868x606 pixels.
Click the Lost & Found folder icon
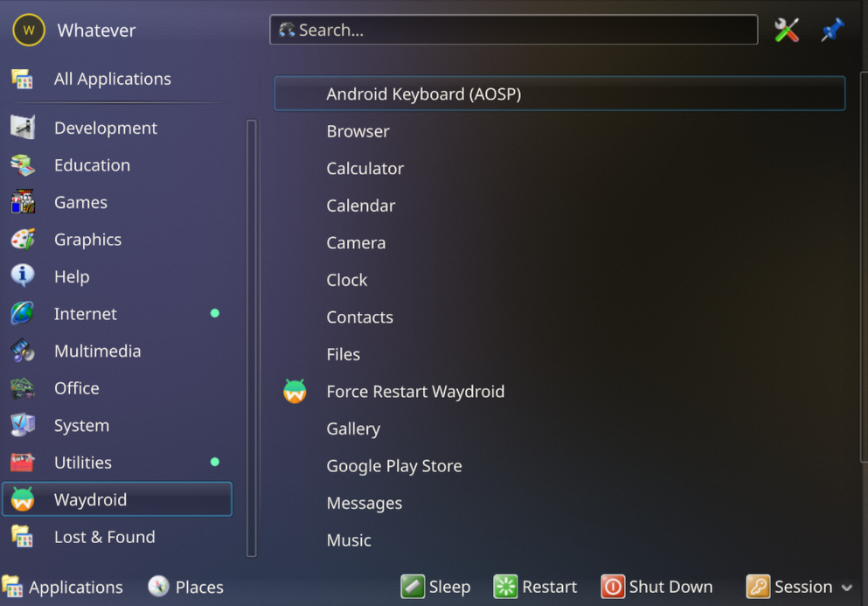[22, 536]
